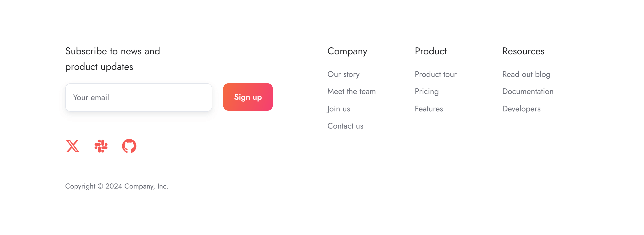
Task: Open the Features link
Action: [429, 109]
